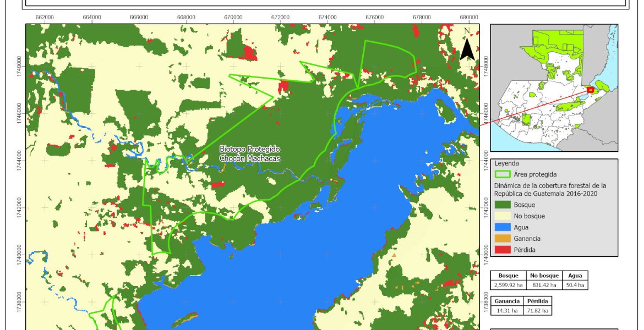Click the 670000 top axis coordinate label

233,17
